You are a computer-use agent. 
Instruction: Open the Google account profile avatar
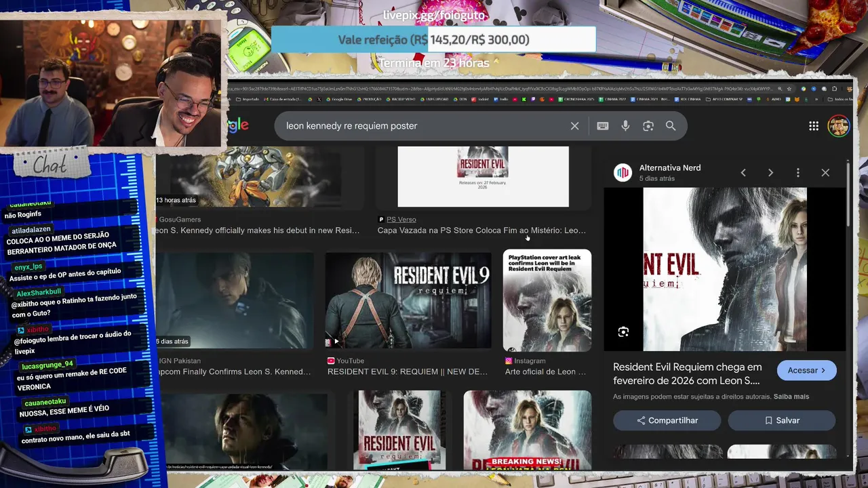point(838,126)
